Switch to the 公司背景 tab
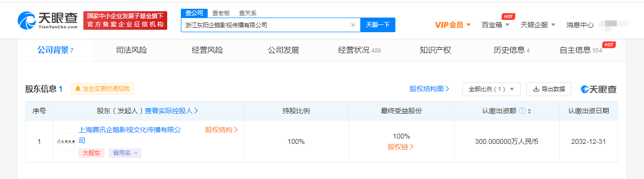Image resolution: width=644 pixels, height=179 pixels. tap(55, 50)
